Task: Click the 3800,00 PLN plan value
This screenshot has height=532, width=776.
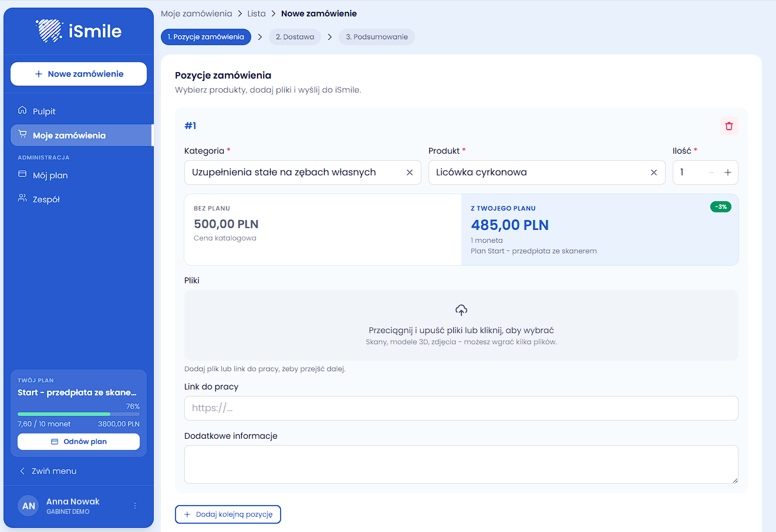Action: pyautogui.click(x=119, y=424)
